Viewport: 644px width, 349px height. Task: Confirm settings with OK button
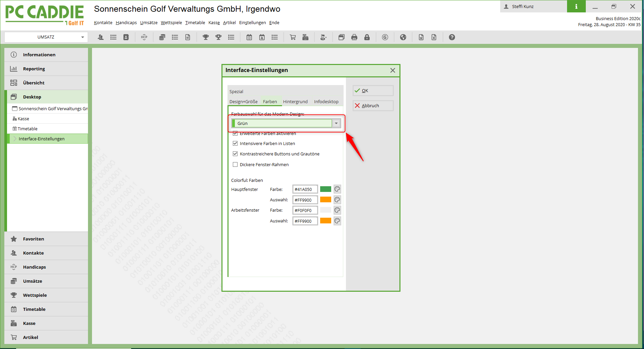click(x=373, y=90)
